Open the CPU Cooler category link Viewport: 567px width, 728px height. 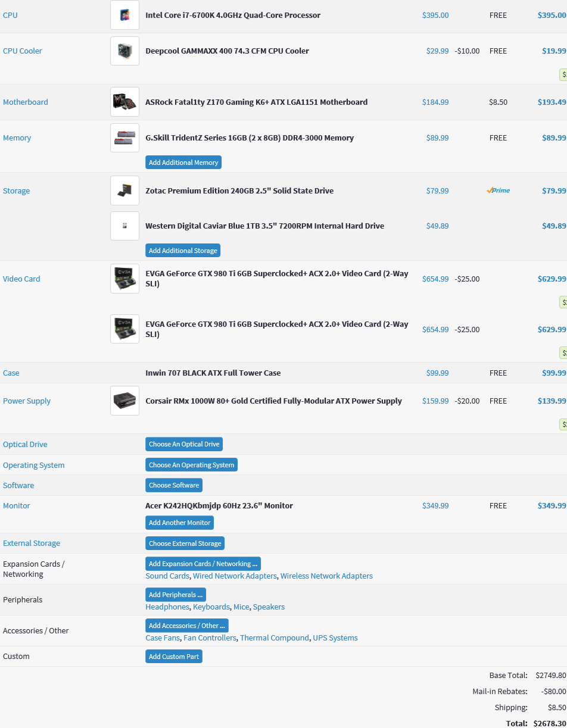coord(23,51)
